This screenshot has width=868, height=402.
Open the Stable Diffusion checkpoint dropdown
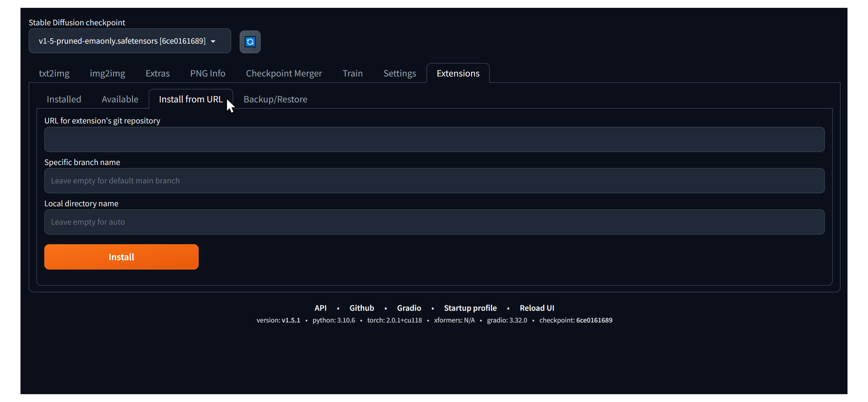pyautogui.click(x=130, y=41)
